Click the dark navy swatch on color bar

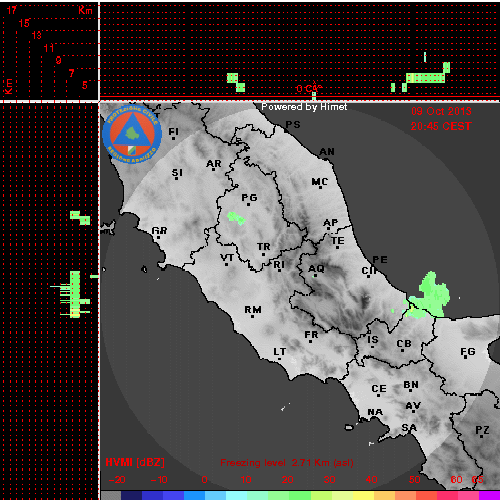[x=132, y=495]
